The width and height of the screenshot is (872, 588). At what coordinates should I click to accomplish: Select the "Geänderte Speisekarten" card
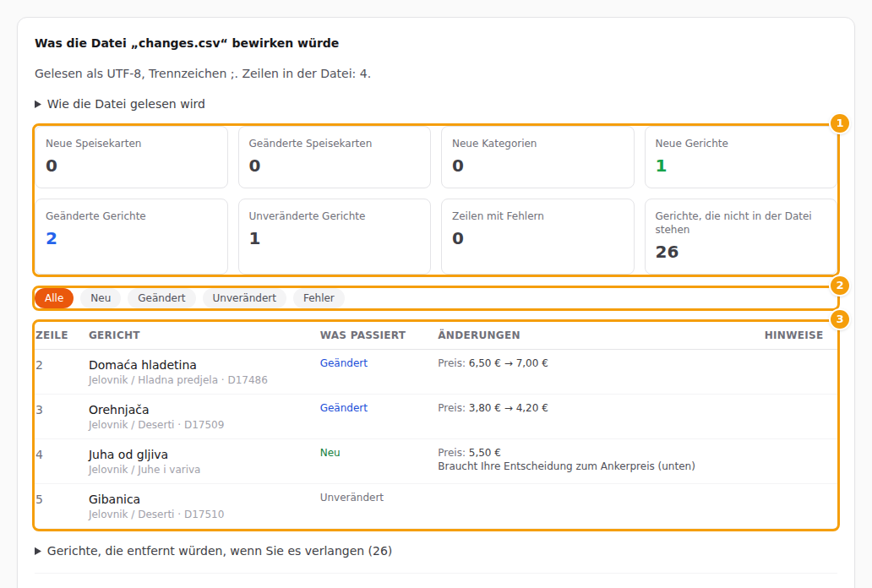pos(335,157)
